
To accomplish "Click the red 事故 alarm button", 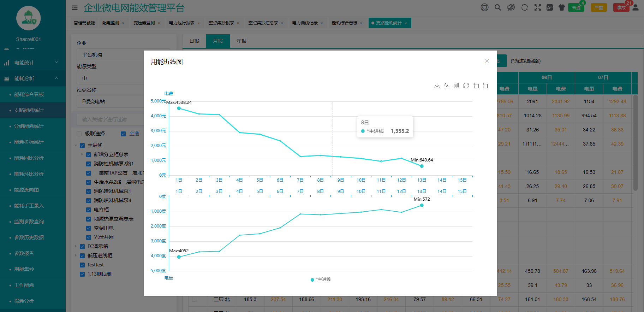I will [x=621, y=7].
